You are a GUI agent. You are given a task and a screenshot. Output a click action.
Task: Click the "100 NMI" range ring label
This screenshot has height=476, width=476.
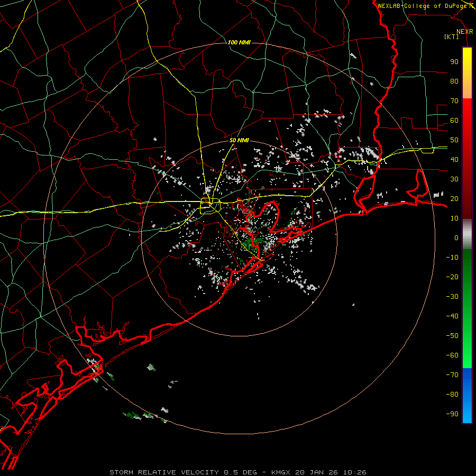239,42
